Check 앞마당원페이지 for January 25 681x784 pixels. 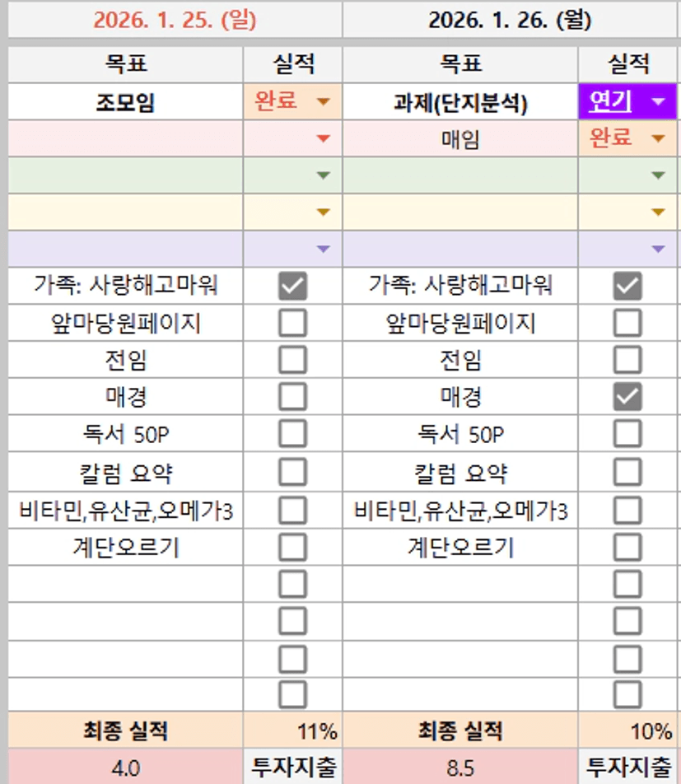click(x=292, y=323)
